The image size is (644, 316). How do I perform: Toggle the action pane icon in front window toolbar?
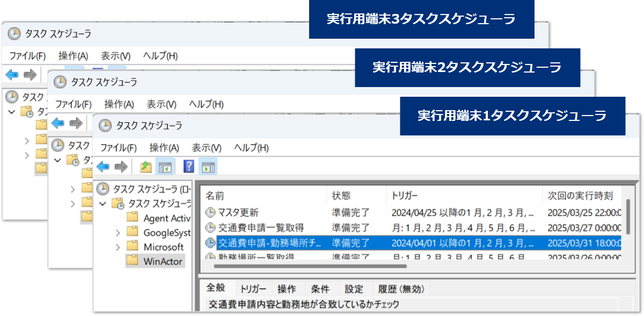(207, 167)
